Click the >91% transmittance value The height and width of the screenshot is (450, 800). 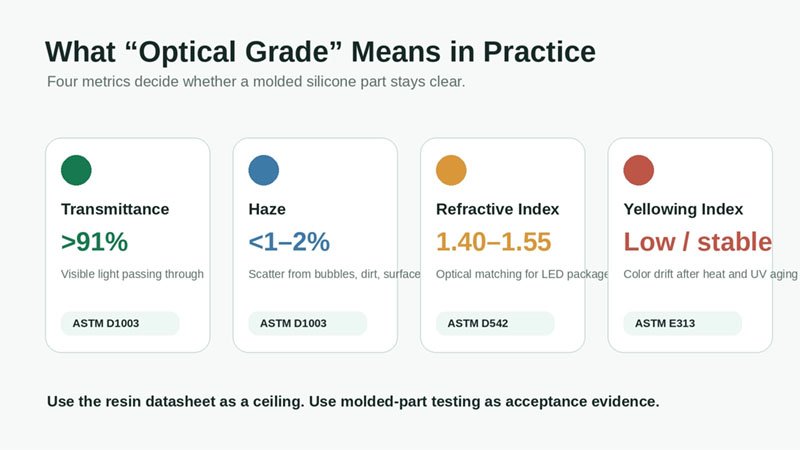(x=94, y=242)
